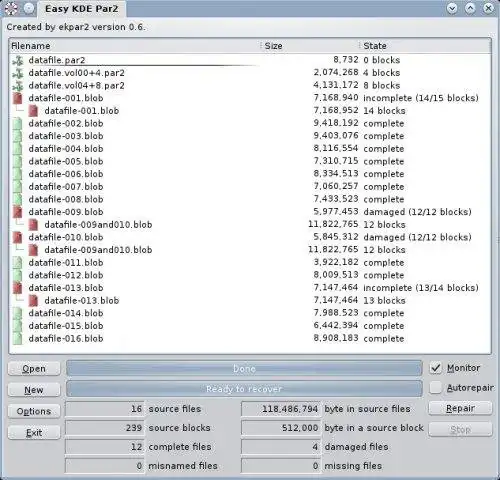Click the New button

click(34, 390)
